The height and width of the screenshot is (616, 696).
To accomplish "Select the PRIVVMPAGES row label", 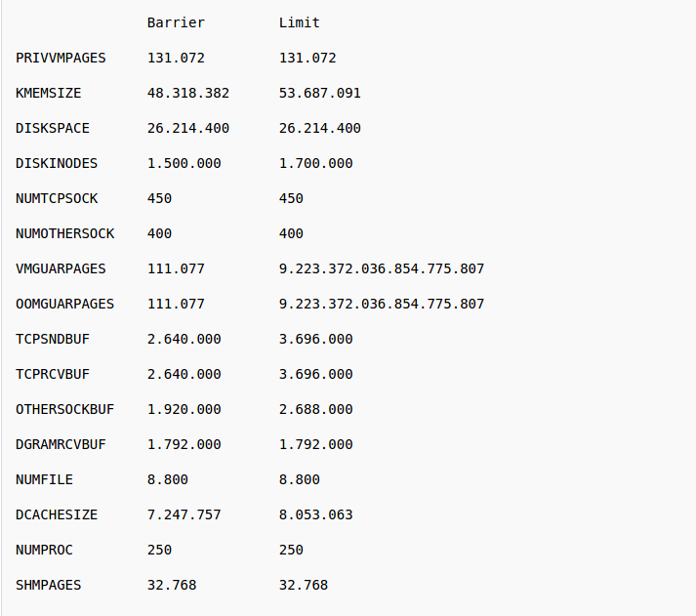I will click(61, 58).
